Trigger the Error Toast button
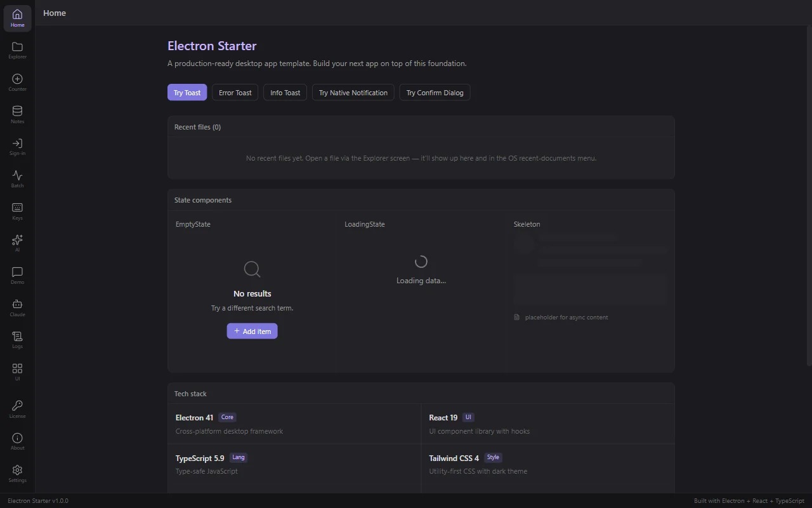812x508 pixels. coord(235,93)
